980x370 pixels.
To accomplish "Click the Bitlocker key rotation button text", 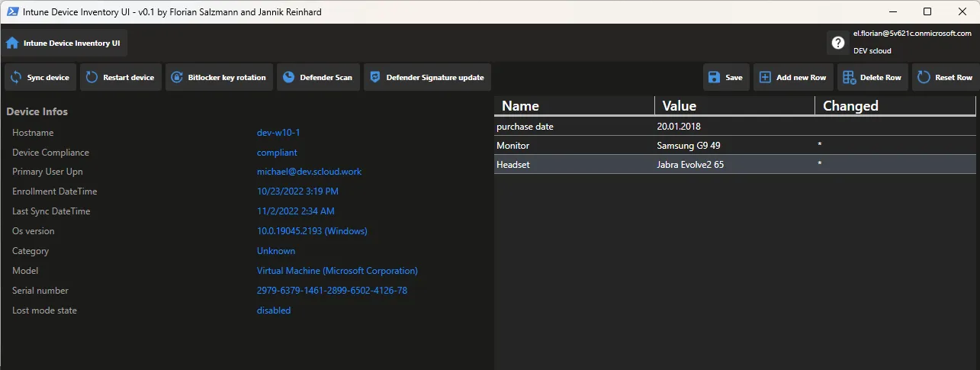I will click(x=227, y=78).
